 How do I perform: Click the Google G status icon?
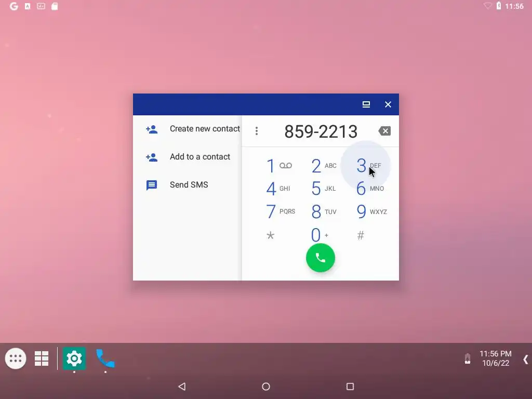coord(14,6)
